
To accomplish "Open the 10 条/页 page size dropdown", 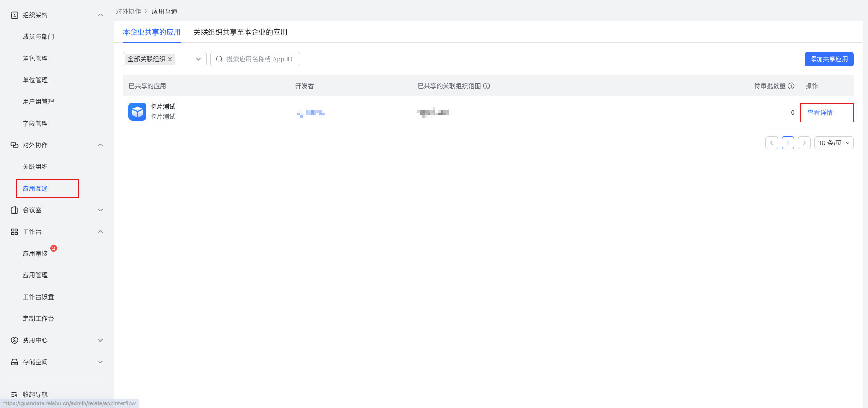I will (833, 143).
